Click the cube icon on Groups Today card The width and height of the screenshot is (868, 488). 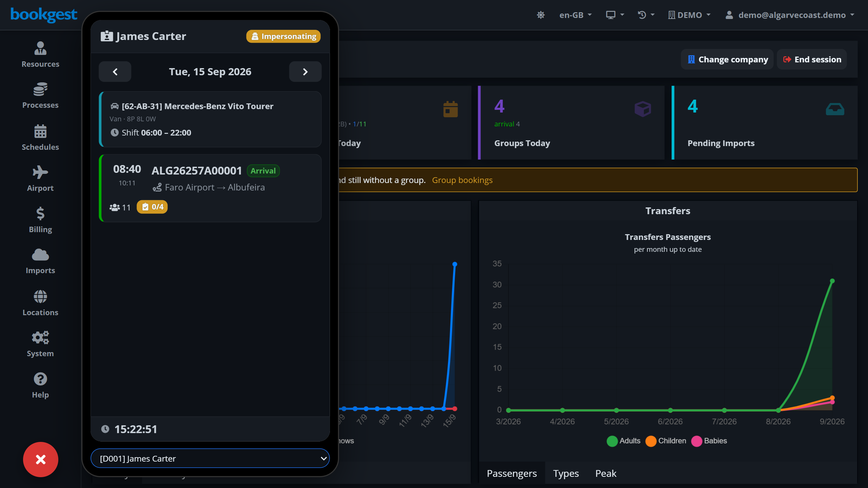pyautogui.click(x=643, y=109)
